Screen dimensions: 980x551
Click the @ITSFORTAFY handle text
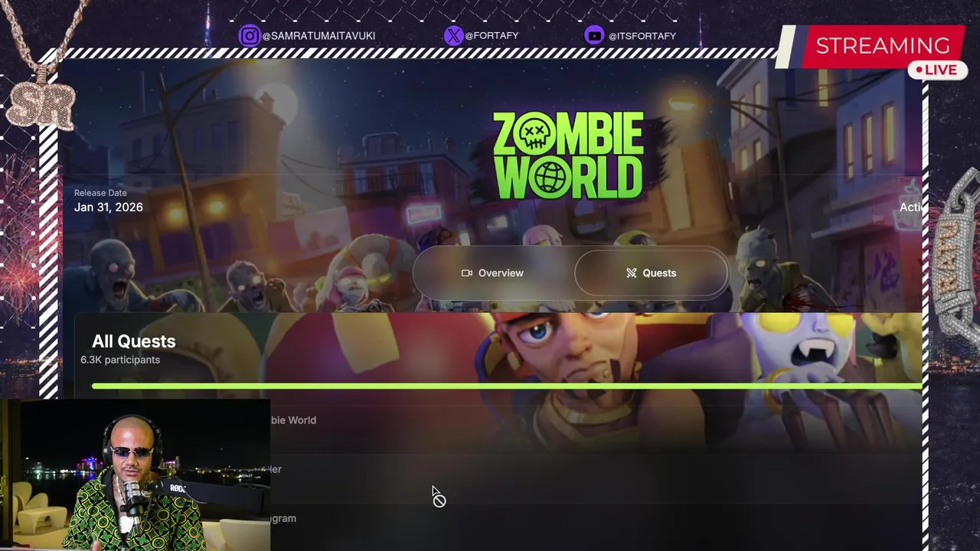pos(642,36)
